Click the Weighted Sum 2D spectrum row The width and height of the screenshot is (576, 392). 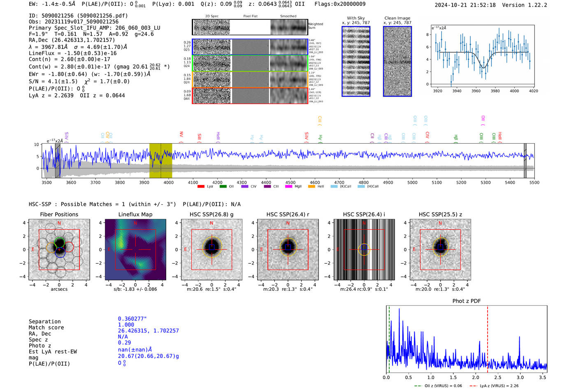[x=250, y=27]
